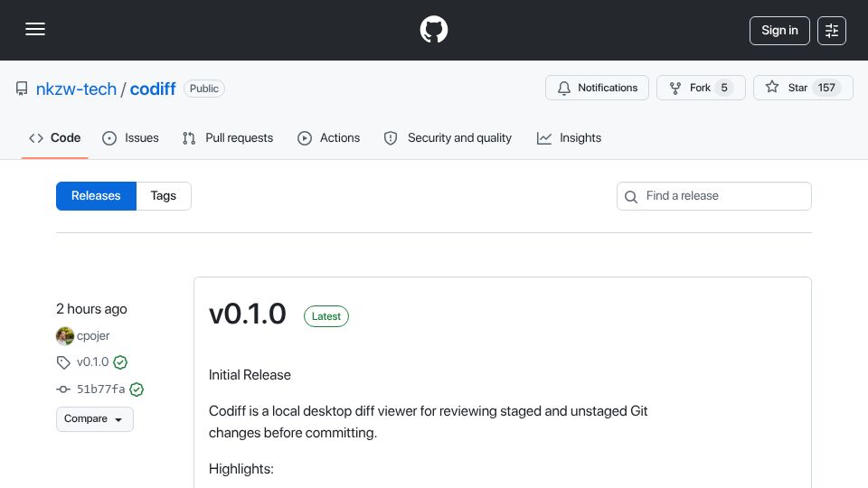868x488 pixels.
Task: Open commit 51b77fa
Action: coord(100,389)
